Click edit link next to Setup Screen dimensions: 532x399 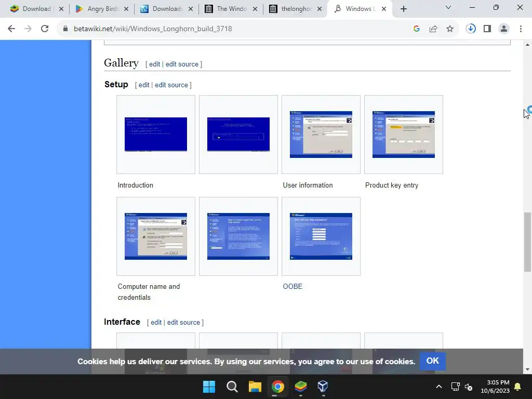(x=144, y=85)
